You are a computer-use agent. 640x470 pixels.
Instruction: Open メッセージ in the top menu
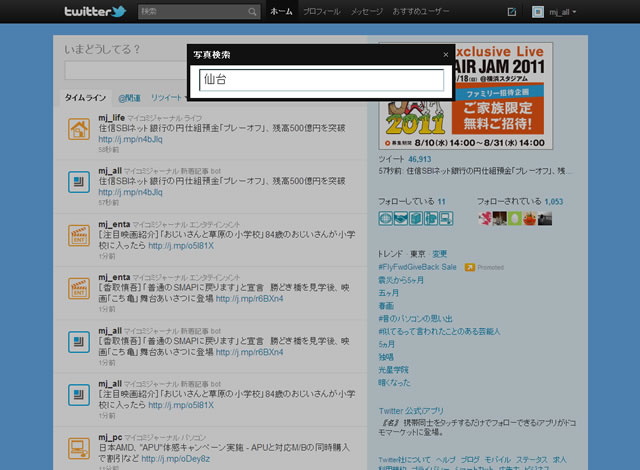pos(367,12)
